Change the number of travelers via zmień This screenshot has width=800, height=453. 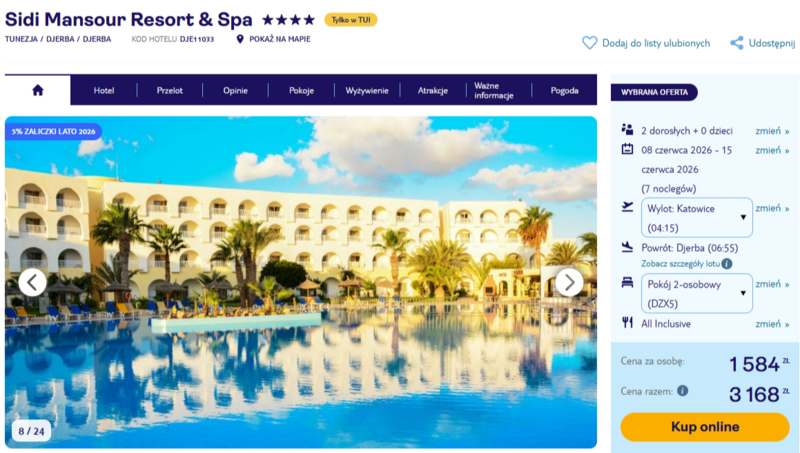[772, 131]
